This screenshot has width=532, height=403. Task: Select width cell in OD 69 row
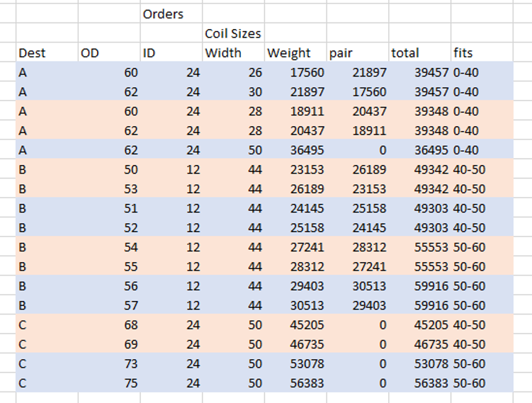tap(234, 344)
